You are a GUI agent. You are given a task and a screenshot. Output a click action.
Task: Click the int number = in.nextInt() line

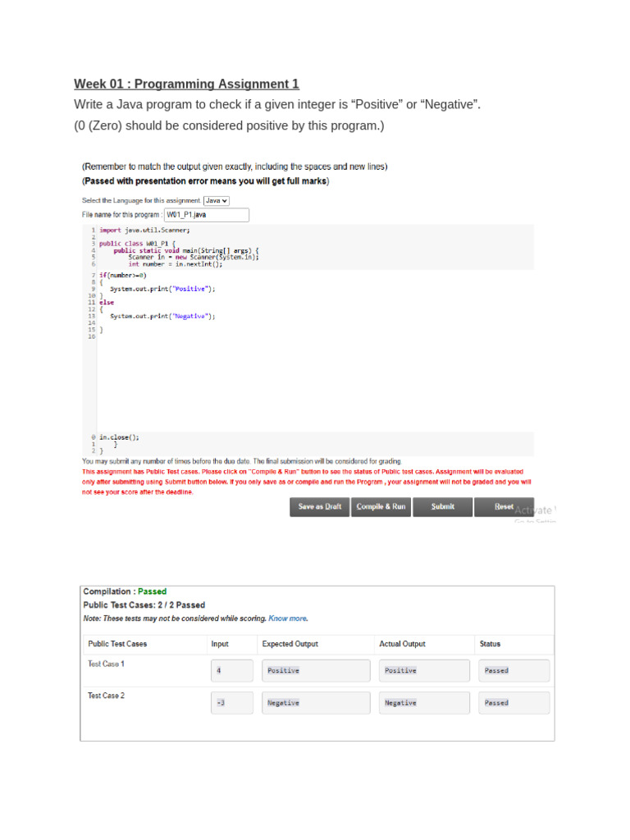(x=176, y=264)
